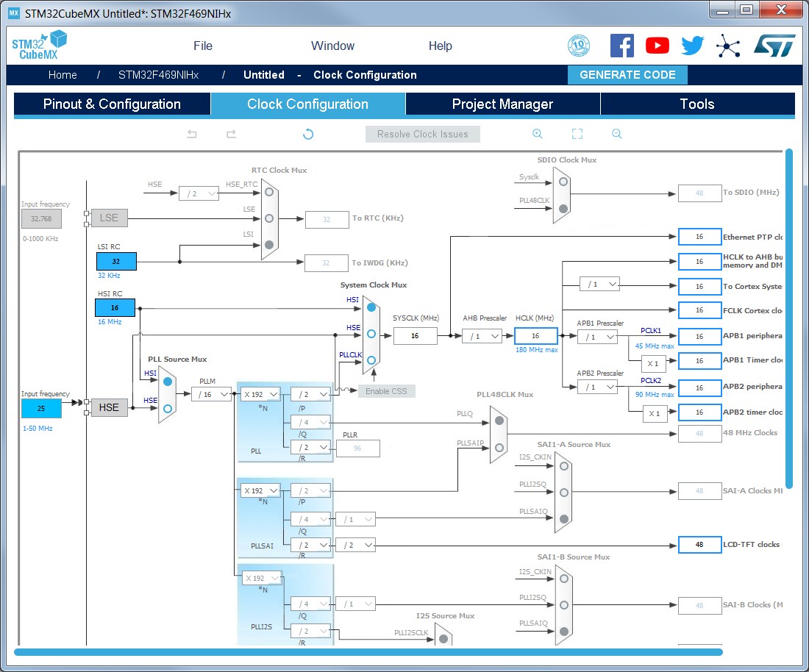Click the zoom in magnifier icon

(537, 134)
